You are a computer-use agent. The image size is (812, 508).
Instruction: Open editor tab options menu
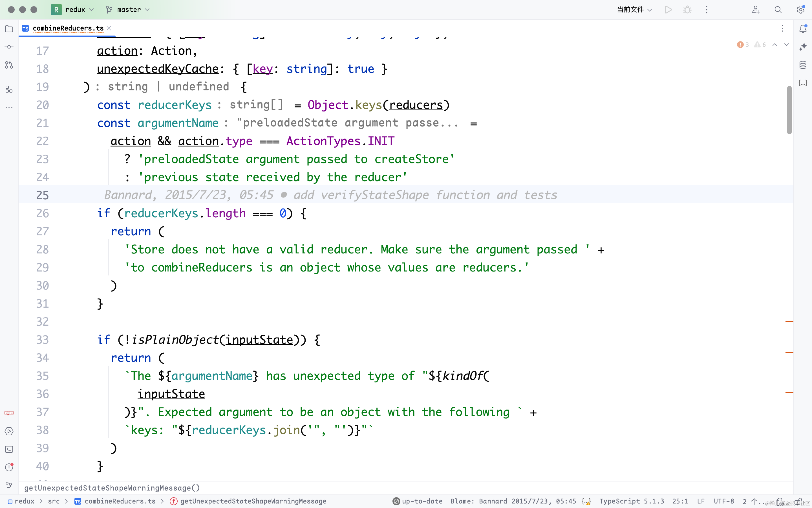coord(782,29)
